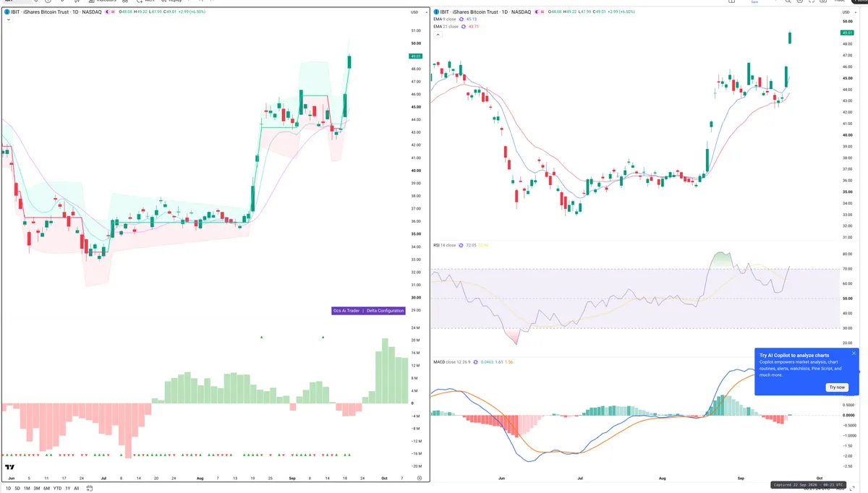This screenshot has width=868, height=493.
Task: Open the USD currency dropdown on right chart
Action: coord(848,12)
